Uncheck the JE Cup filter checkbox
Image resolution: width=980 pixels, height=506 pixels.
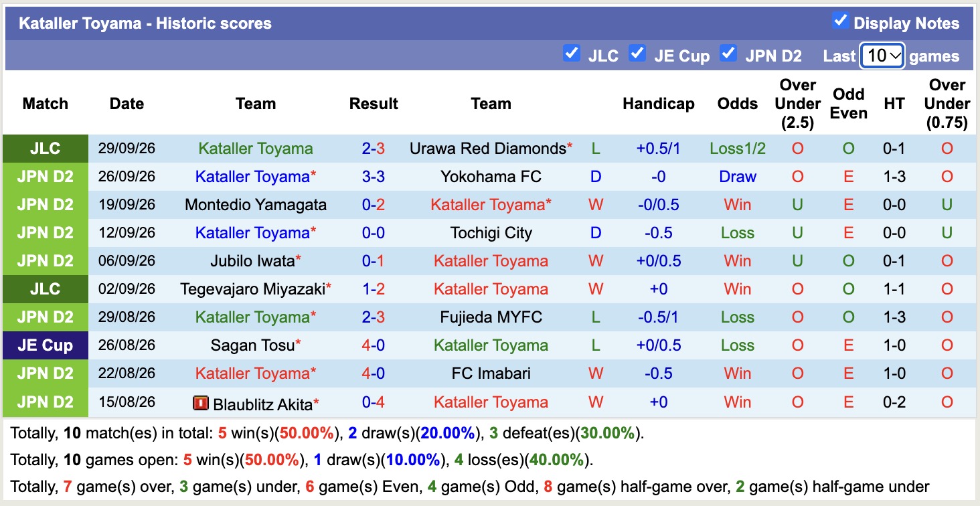tap(637, 53)
